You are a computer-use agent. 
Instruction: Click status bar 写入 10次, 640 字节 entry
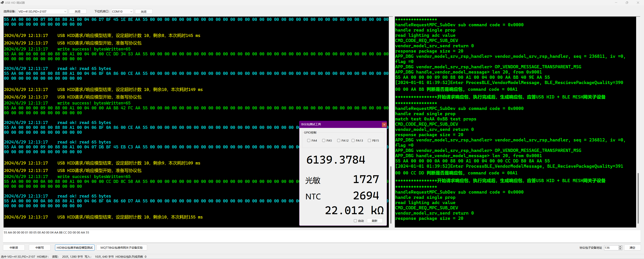99,257
